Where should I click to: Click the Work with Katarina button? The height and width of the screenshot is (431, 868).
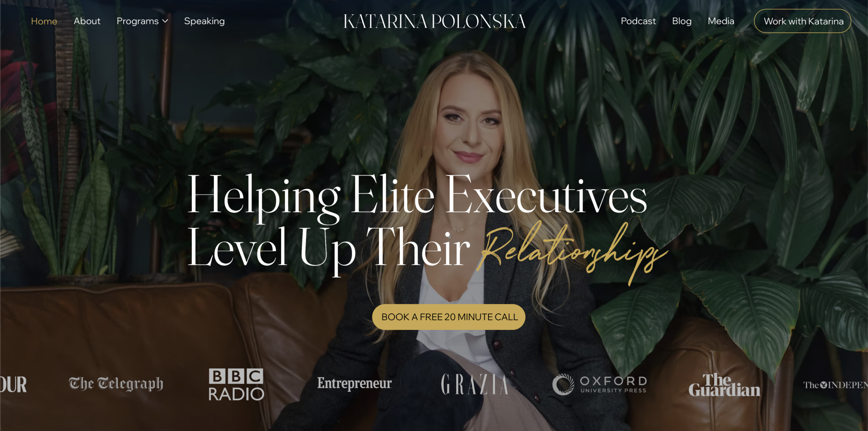(x=803, y=21)
